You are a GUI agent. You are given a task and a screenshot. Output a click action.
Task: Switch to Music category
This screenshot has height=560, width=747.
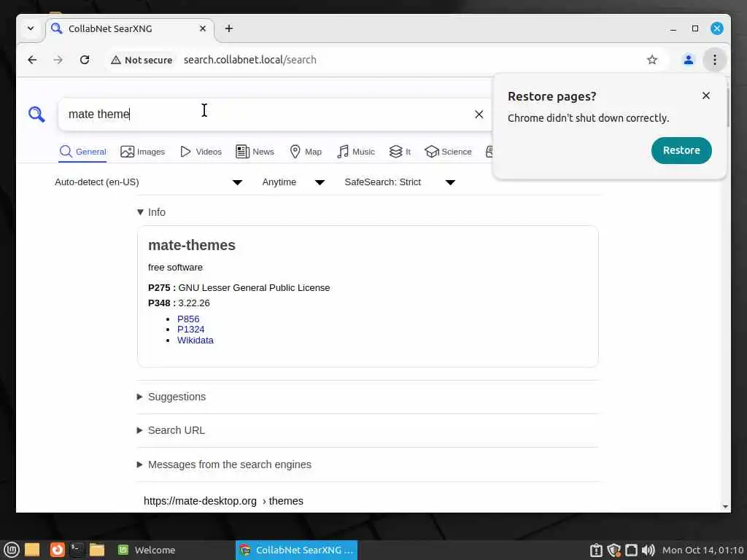[356, 152]
